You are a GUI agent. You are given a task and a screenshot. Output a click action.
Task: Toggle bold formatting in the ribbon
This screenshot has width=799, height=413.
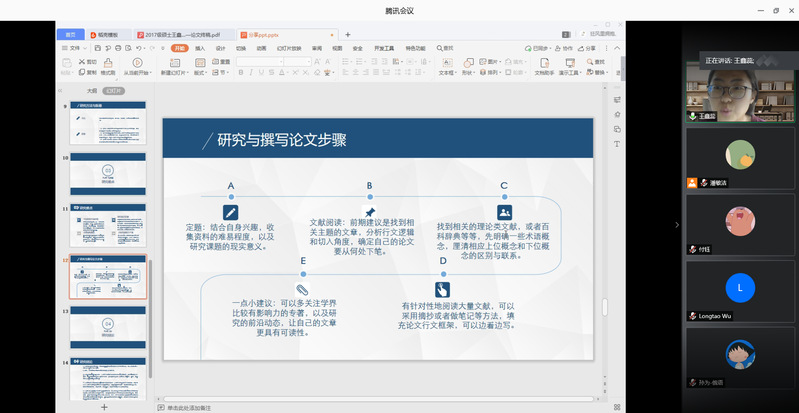(241, 72)
